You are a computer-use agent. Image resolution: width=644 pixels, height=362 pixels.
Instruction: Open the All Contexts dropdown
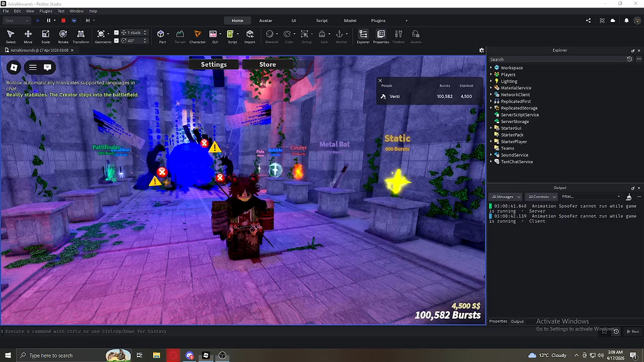(541, 197)
